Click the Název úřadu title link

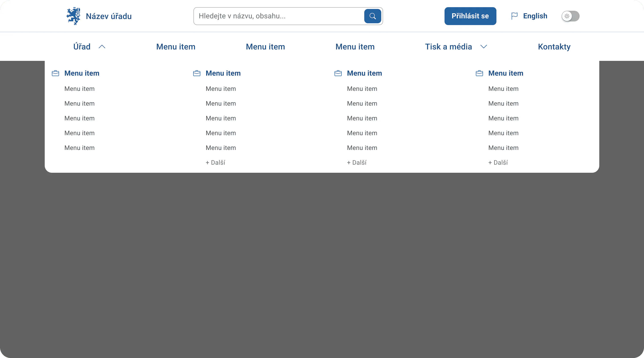click(x=109, y=16)
